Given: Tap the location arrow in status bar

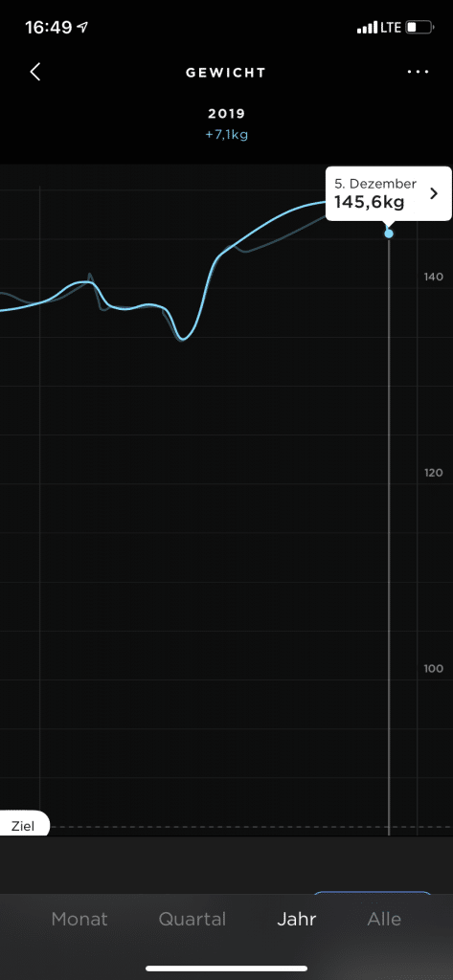Looking at the screenshot, I should (x=82, y=28).
